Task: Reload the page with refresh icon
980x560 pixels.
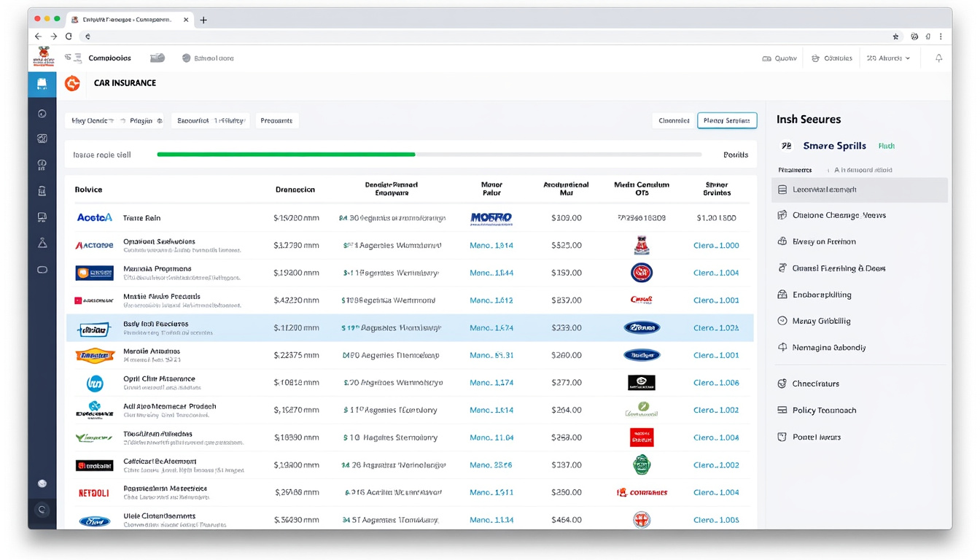Action: 69,36
